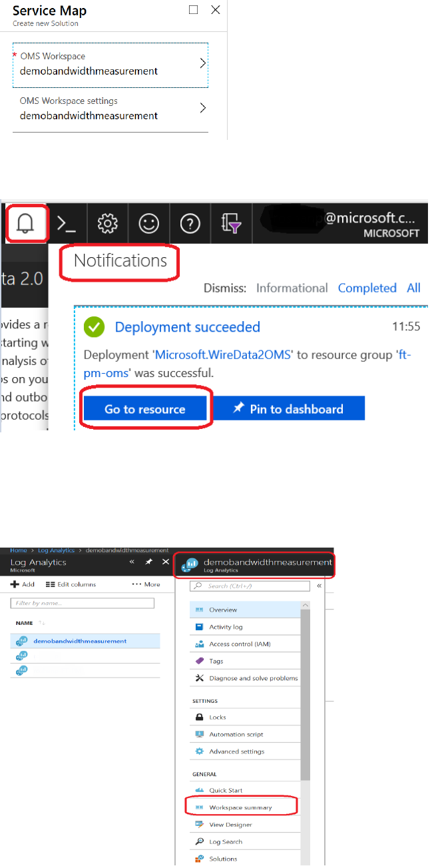This screenshot has height=868, width=430.
Task: Click the Activity log icon
Action: pos(199,627)
